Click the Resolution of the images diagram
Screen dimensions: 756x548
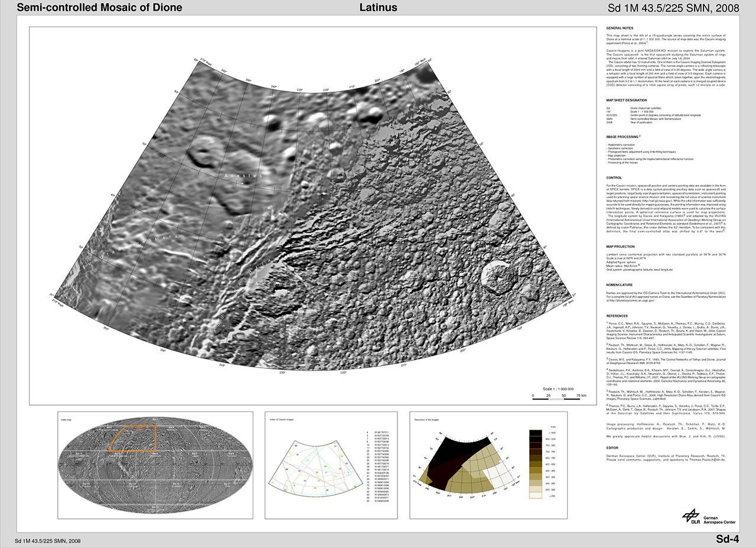[x=467, y=465]
